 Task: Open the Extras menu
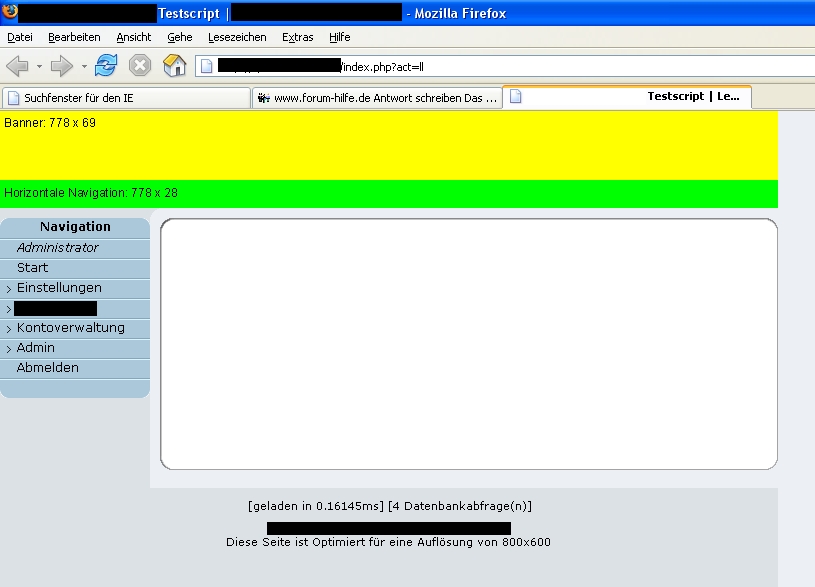[x=297, y=37]
